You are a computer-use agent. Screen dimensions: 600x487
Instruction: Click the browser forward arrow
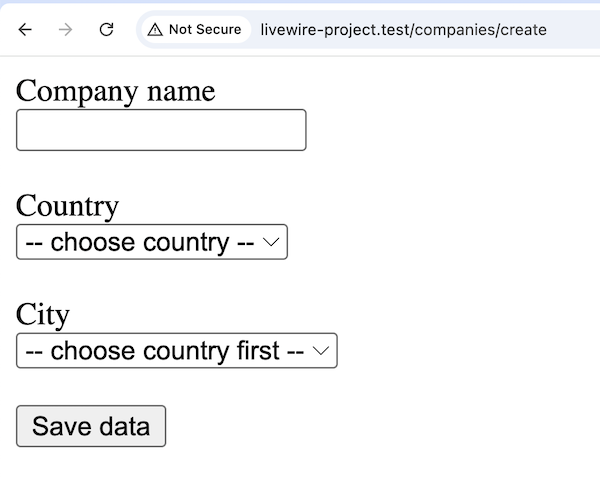(65, 29)
